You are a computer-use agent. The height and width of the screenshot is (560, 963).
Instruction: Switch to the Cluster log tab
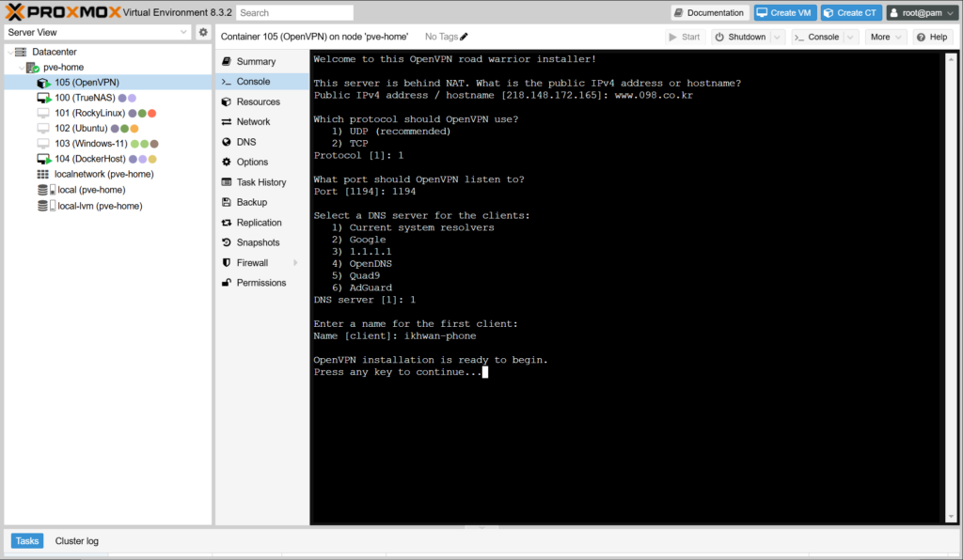pos(76,541)
